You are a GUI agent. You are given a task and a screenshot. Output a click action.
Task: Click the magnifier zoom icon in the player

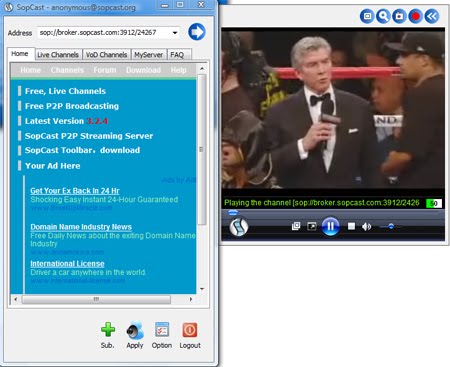point(383,16)
